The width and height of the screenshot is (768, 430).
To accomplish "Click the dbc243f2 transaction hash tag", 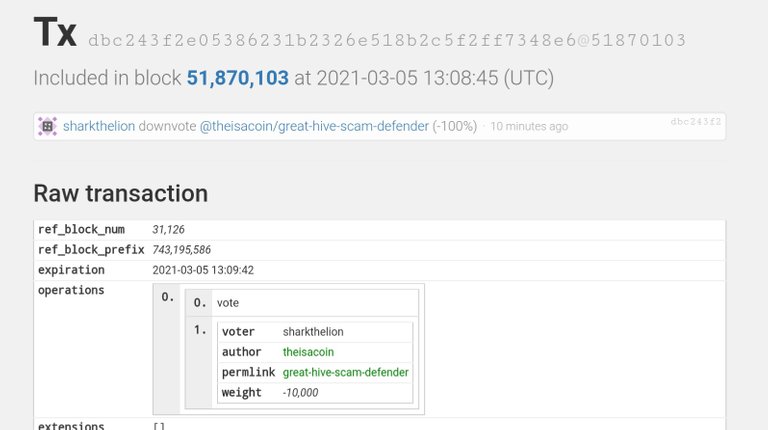I will [696, 121].
